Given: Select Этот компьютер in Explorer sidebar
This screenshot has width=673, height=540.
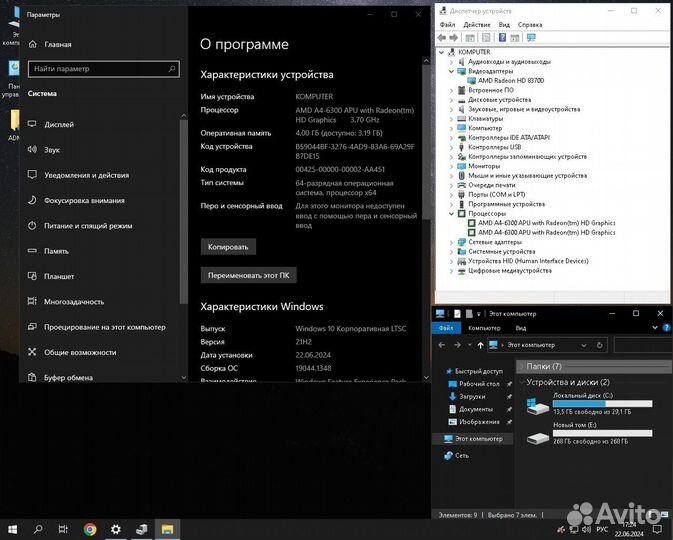Looking at the screenshot, I should [x=473, y=439].
